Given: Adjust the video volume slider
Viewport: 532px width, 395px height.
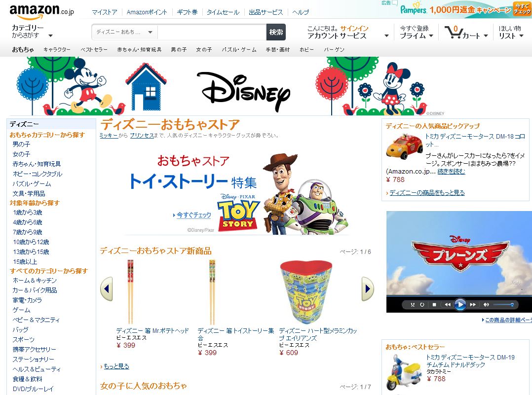Looking at the screenshot, I should point(503,304).
